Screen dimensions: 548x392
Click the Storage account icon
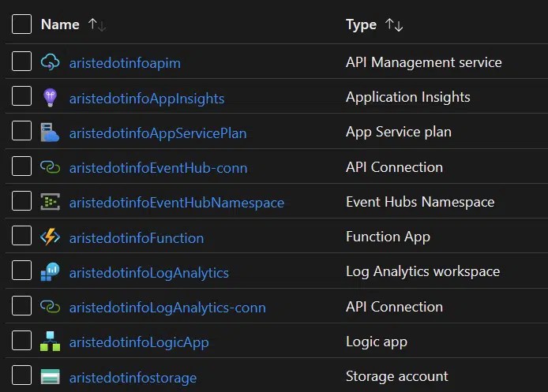coord(50,377)
